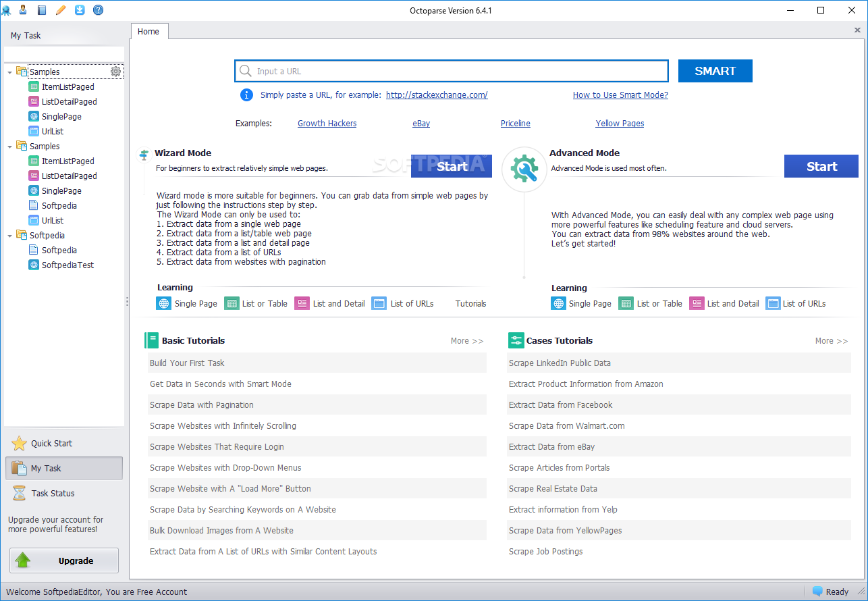Start Advanced Mode

[x=821, y=166]
